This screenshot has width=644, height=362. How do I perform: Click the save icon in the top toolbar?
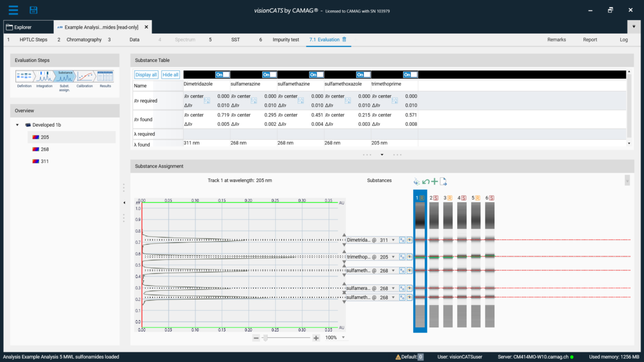(33, 9)
